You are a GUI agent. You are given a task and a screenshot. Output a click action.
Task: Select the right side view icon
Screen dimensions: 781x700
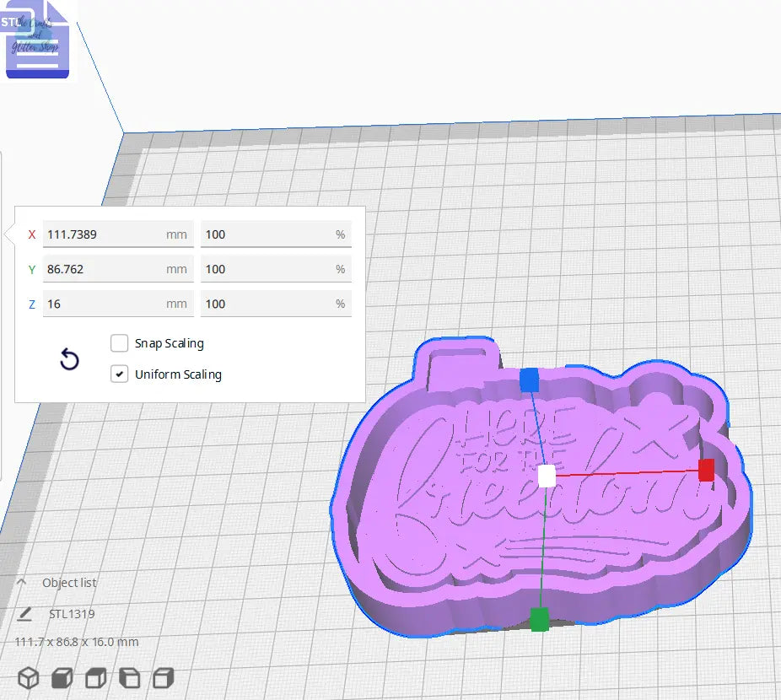pos(160,677)
